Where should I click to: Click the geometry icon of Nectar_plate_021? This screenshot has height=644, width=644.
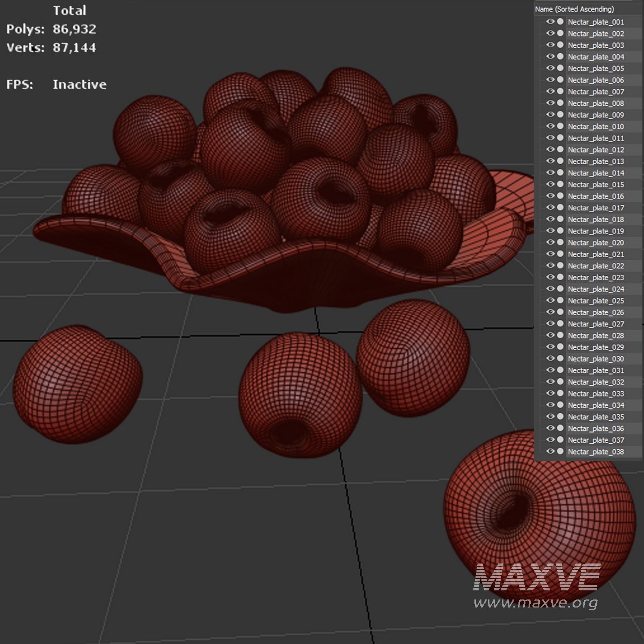point(560,254)
